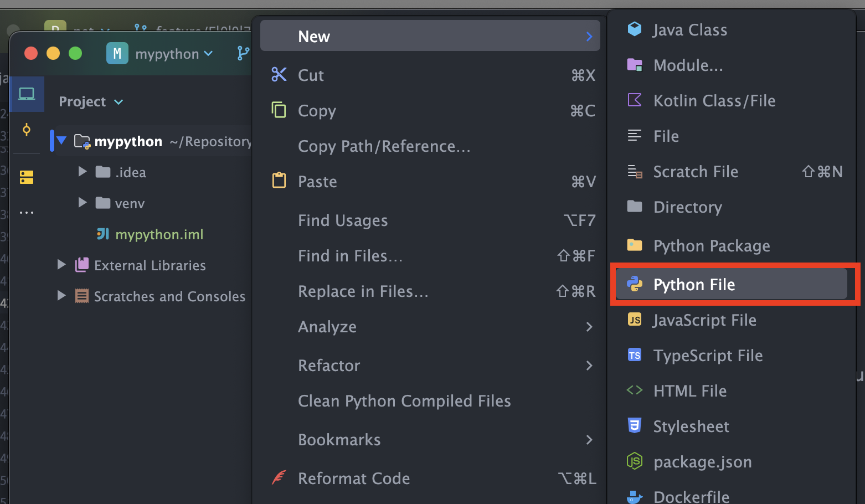The width and height of the screenshot is (865, 504).
Task: Click the Stylesheet CSS icon
Action: pos(635,425)
